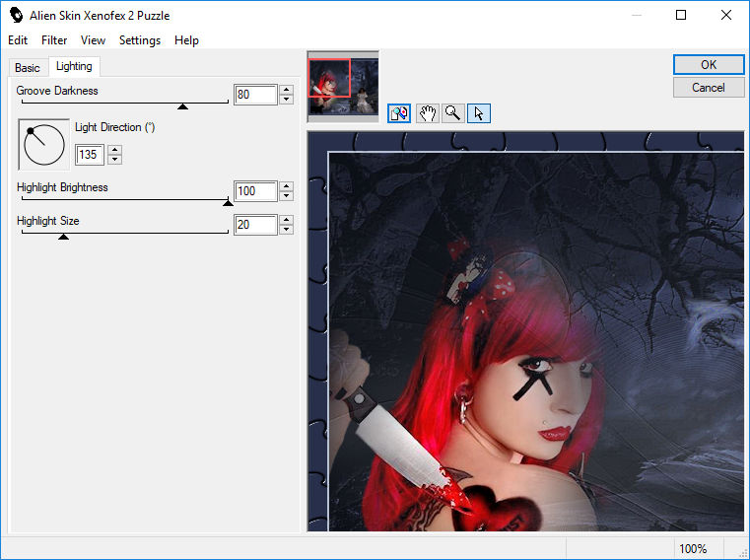Close the Xenofex 2 Puzzle window
Image resolution: width=750 pixels, height=560 pixels.
coord(726,16)
